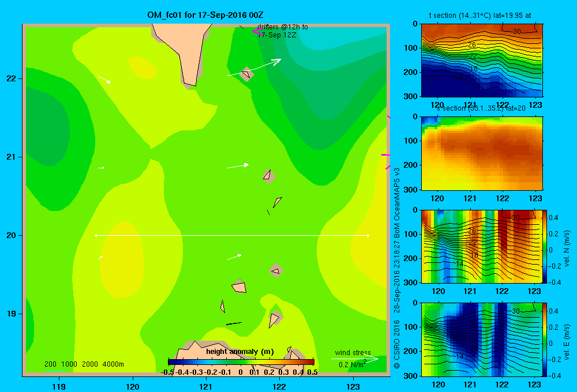Click the 'drifters @12h to' annotation
This screenshot has height=392, width=577.
[x=283, y=27]
